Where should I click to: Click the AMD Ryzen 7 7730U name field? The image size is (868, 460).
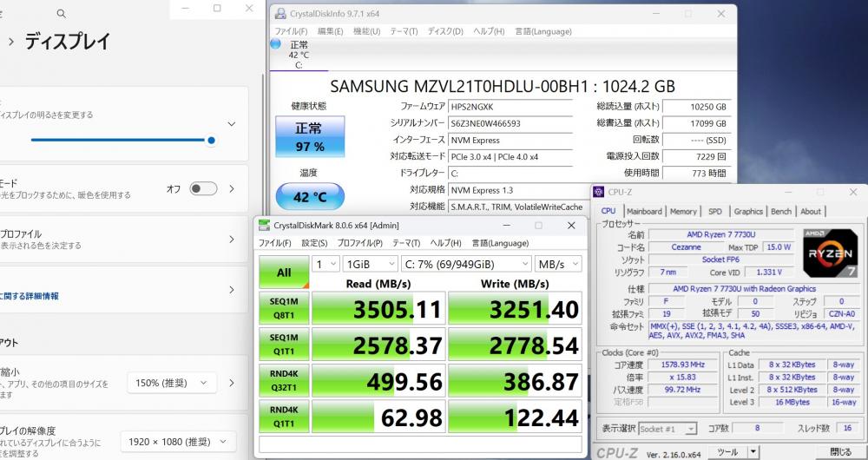[722, 234]
